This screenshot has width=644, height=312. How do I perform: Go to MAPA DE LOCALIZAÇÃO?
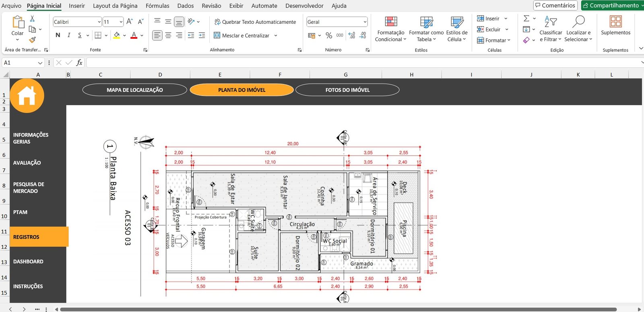click(134, 90)
